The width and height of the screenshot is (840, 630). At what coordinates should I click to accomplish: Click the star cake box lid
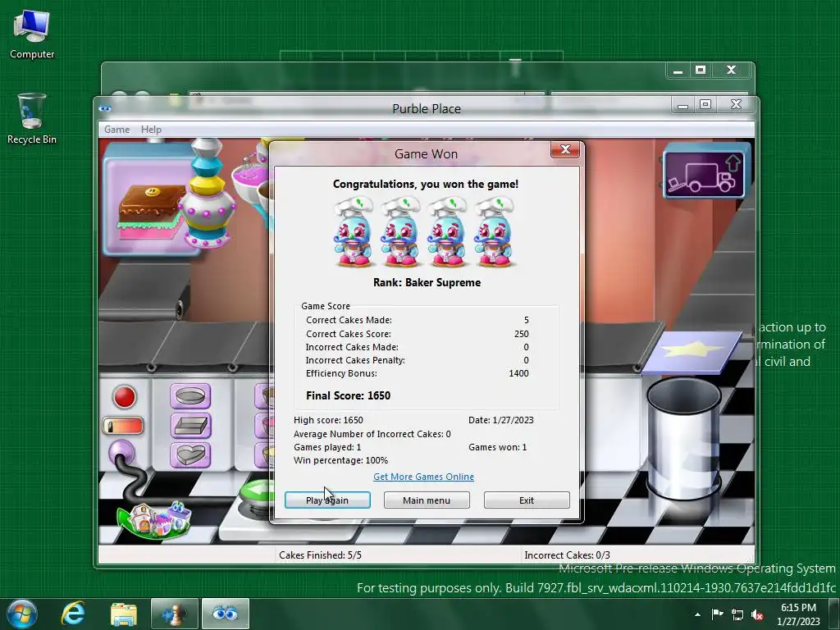tap(691, 352)
